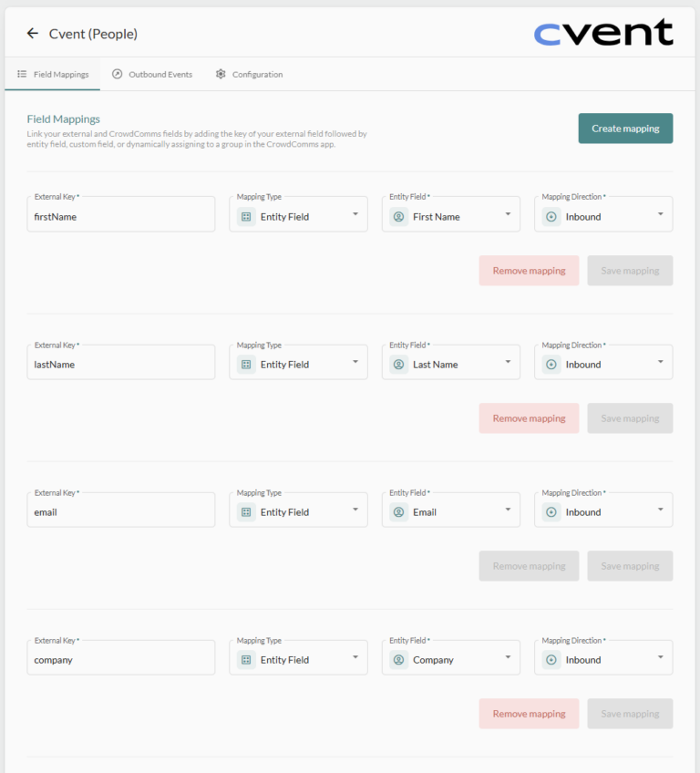Go back using the arrow beside Cvent (People)
This screenshot has height=773, width=700.
[33, 34]
